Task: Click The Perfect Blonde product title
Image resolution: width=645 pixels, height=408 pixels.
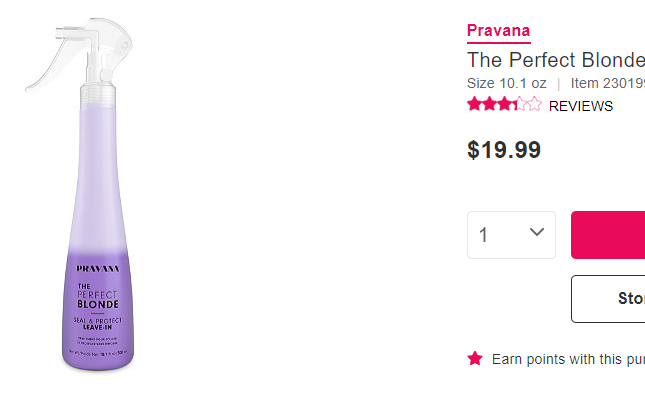Action: 556,59
